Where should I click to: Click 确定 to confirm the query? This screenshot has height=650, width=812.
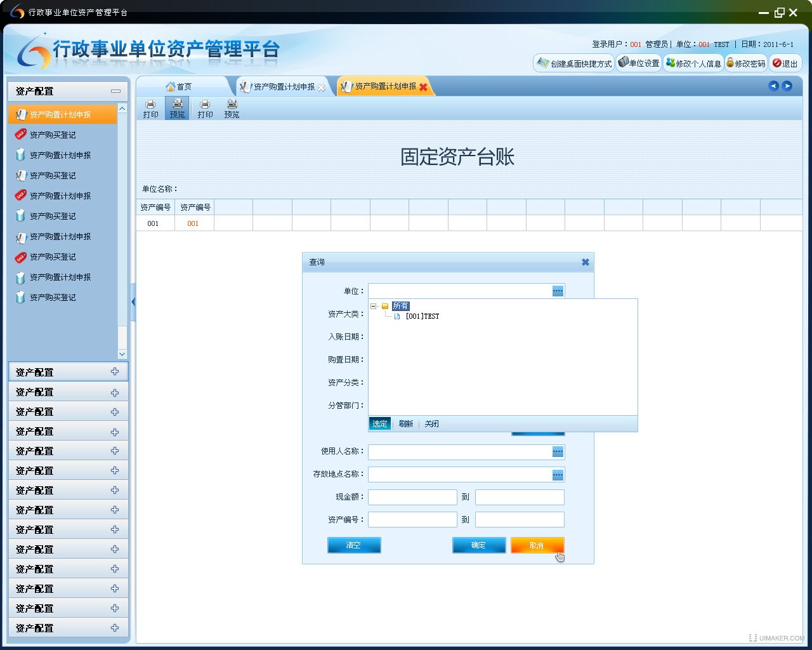[479, 545]
